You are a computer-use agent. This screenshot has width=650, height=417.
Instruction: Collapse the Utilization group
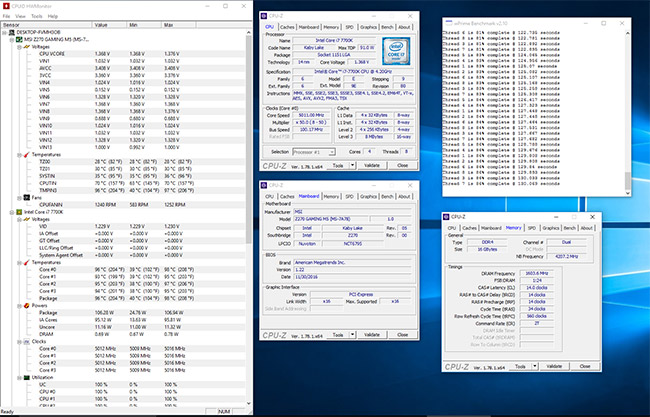(19, 378)
